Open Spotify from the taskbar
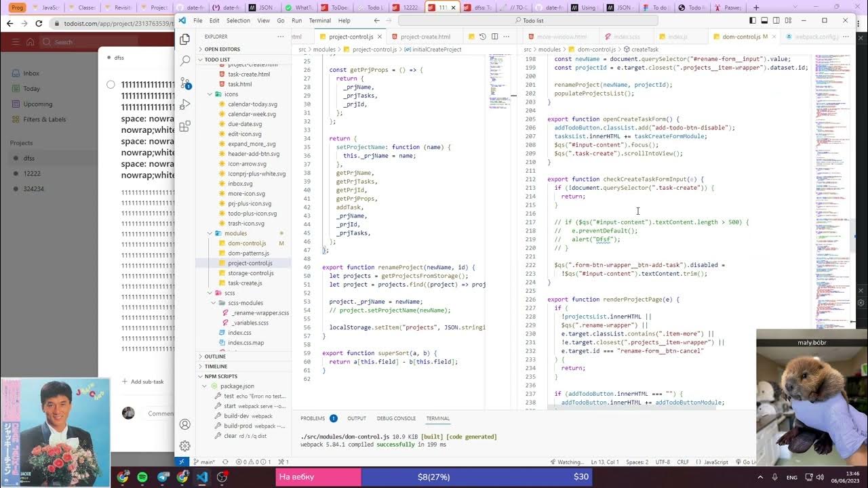 click(x=142, y=477)
